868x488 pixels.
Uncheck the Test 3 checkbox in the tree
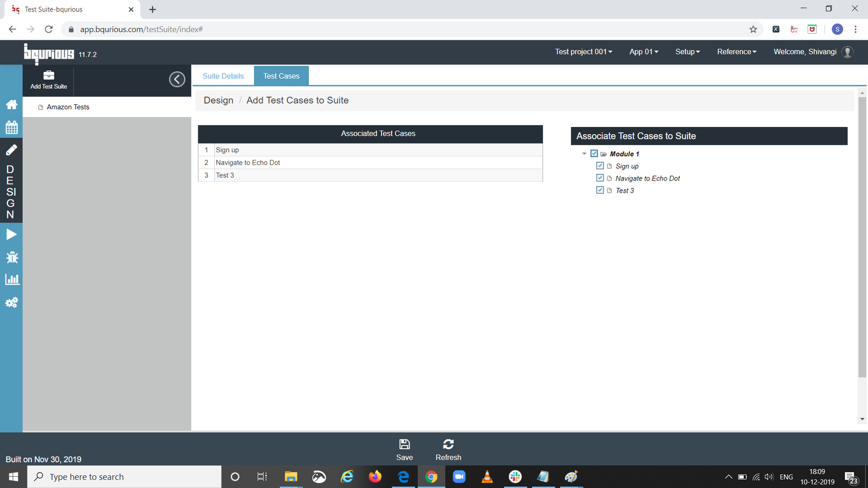tap(600, 190)
